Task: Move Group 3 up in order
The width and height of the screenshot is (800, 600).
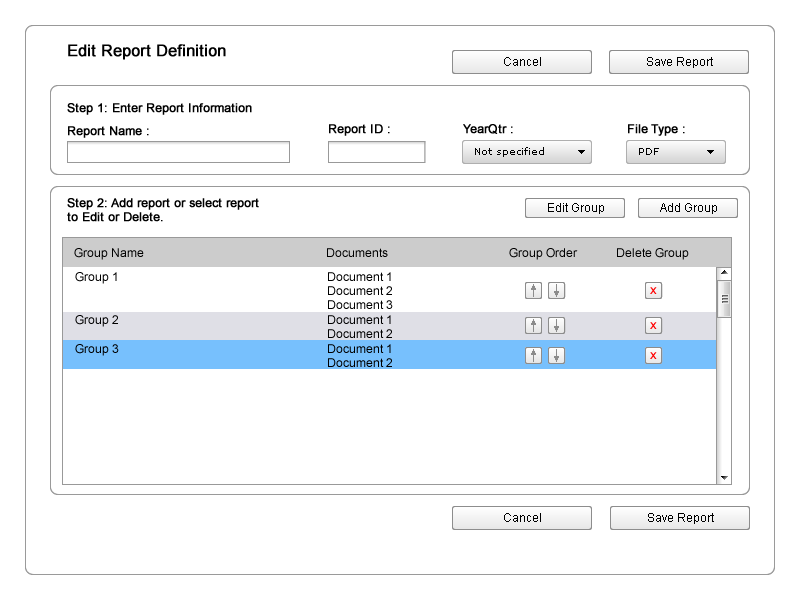Action: [x=534, y=356]
